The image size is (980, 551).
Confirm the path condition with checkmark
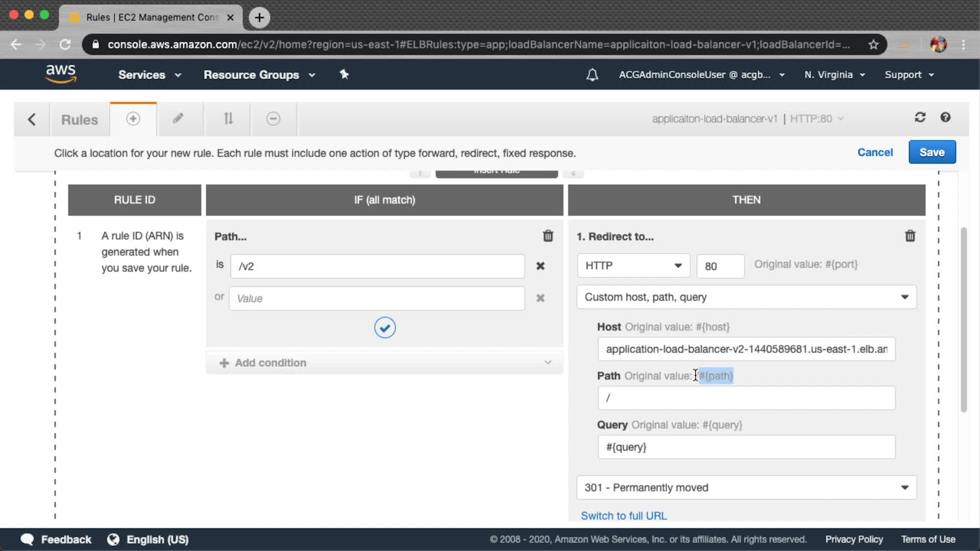[384, 328]
